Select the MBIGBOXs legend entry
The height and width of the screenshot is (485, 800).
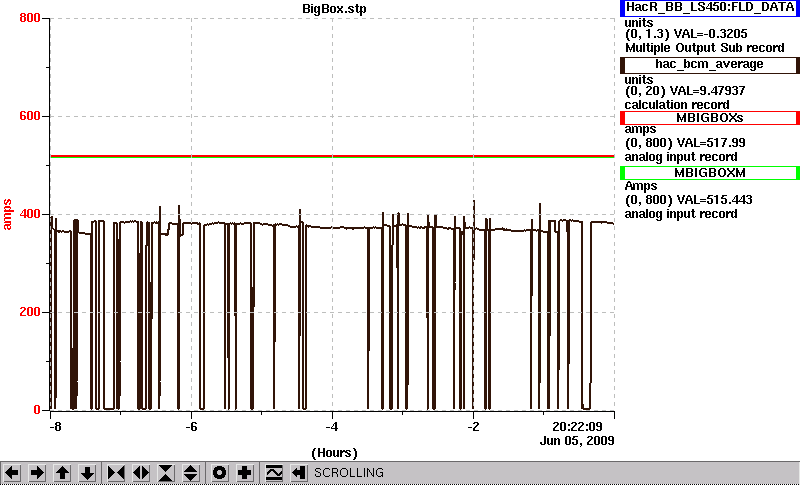tap(710, 118)
